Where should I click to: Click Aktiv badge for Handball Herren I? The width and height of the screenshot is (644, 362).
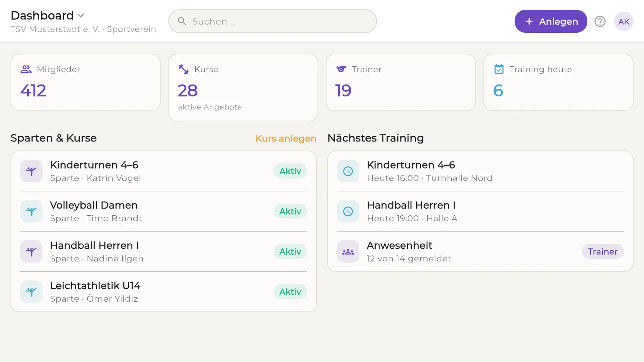click(x=290, y=251)
